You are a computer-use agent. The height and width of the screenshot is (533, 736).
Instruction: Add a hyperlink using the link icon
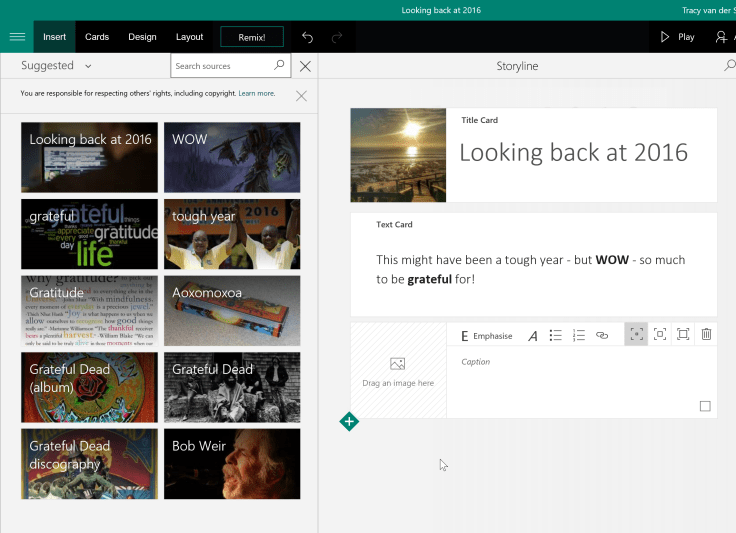(602, 335)
